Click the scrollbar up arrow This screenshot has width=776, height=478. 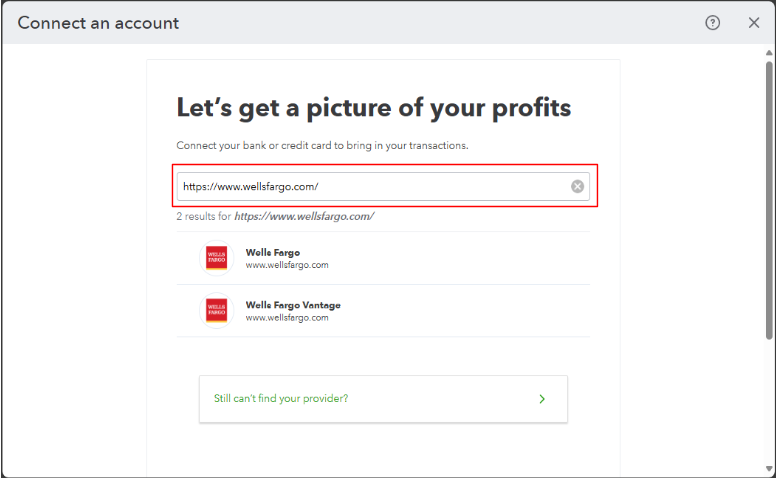pyautogui.click(x=768, y=52)
